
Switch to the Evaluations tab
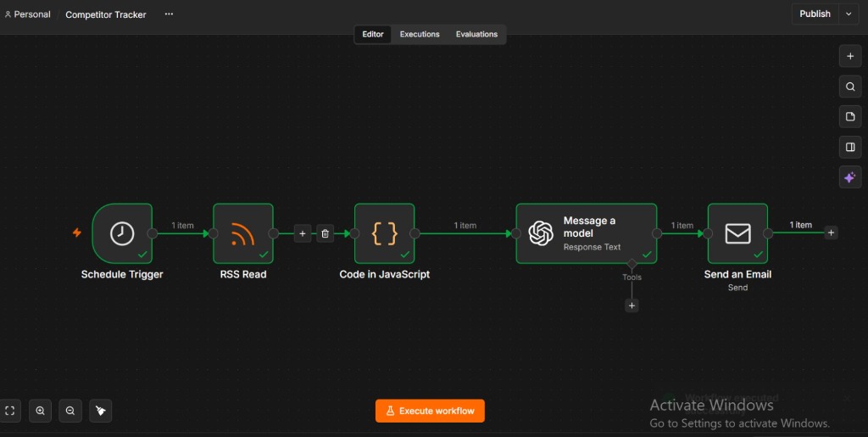[476, 34]
